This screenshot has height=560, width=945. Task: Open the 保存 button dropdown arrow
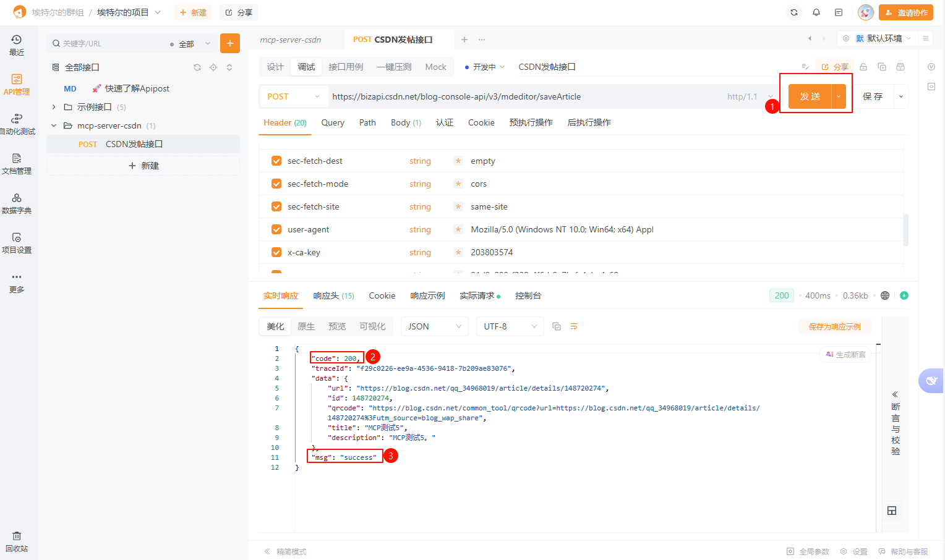900,96
